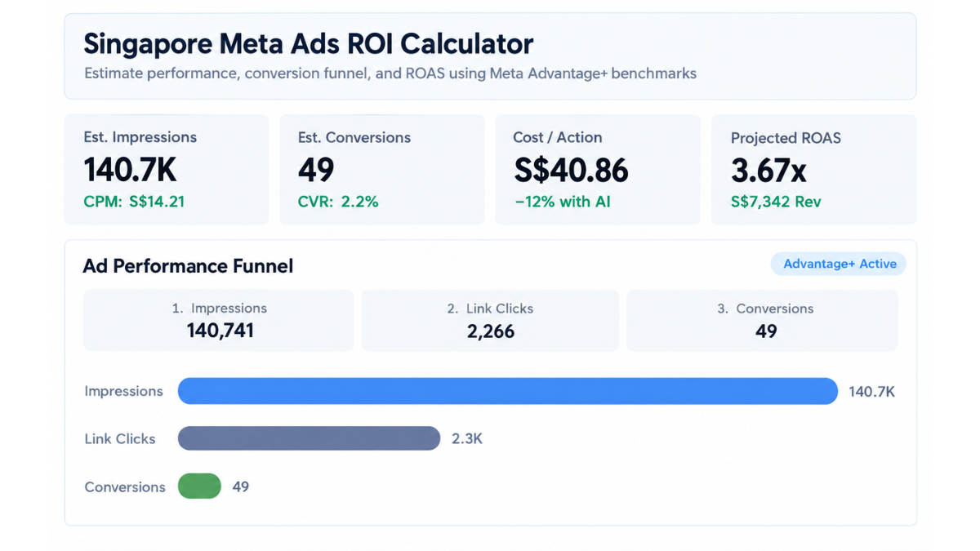This screenshot has height=551, width=980.
Task: Click the −12% with AI text
Action: coord(563,201)
